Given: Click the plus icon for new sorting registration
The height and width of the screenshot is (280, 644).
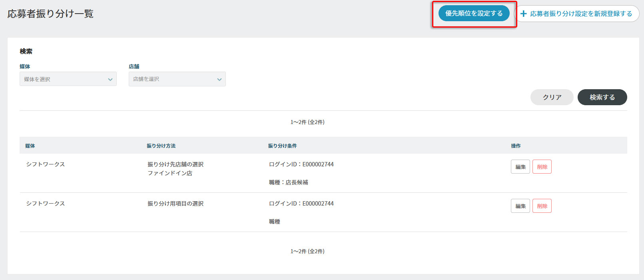Looking at the screenshot, I should tap(523, 14).
